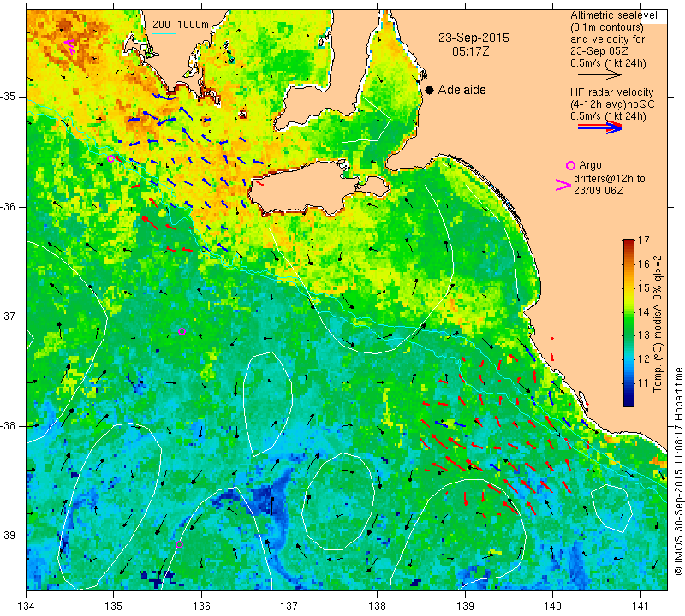Screen dimensions: 685x616
Task: Click the cyan isobath legend line
Action: point(164,33)
